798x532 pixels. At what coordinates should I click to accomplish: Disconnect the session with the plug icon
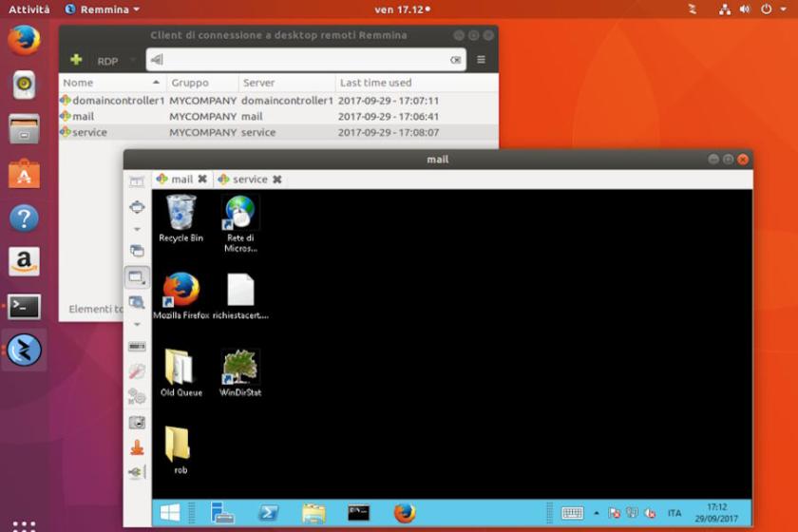click(137, 472)
